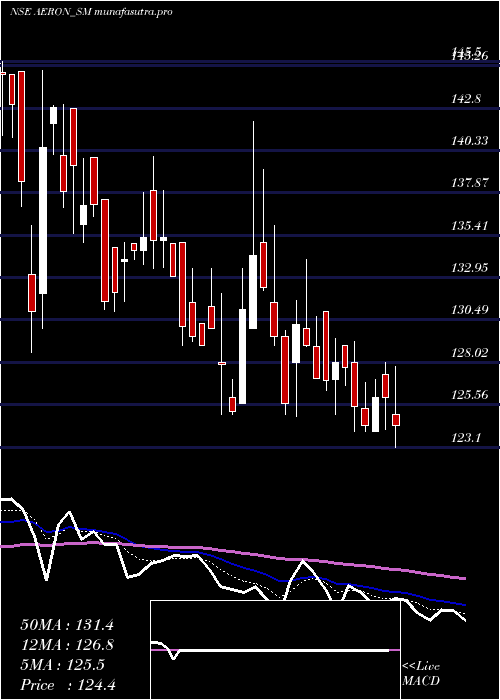Click the 50MA : 131.4 readout

[67, 625]
